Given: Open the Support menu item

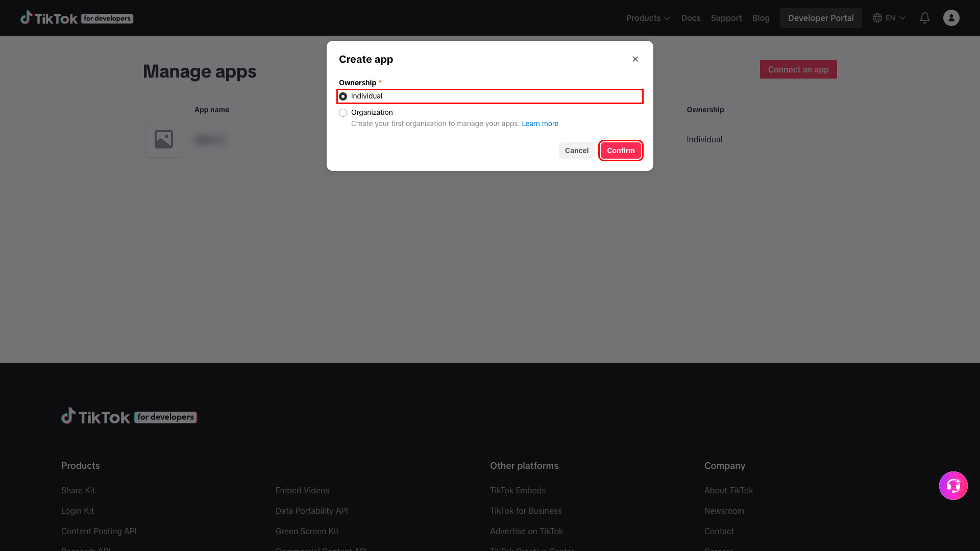Looking at the screenshot, I should tap(726, 18).
